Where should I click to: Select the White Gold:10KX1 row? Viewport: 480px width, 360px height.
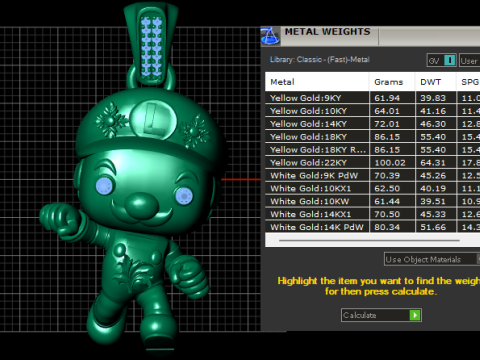pos(373,189)
